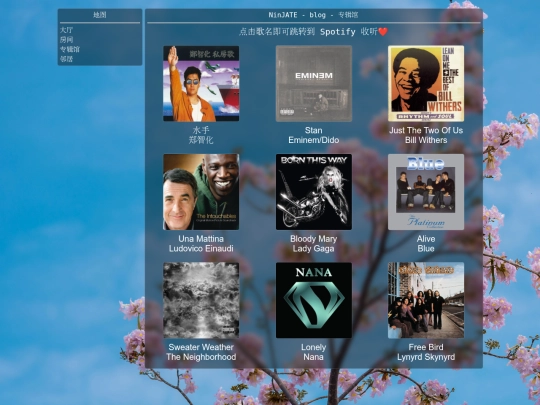Open the Stan song link
540x405 pixels.
click(x=313, y=130)
